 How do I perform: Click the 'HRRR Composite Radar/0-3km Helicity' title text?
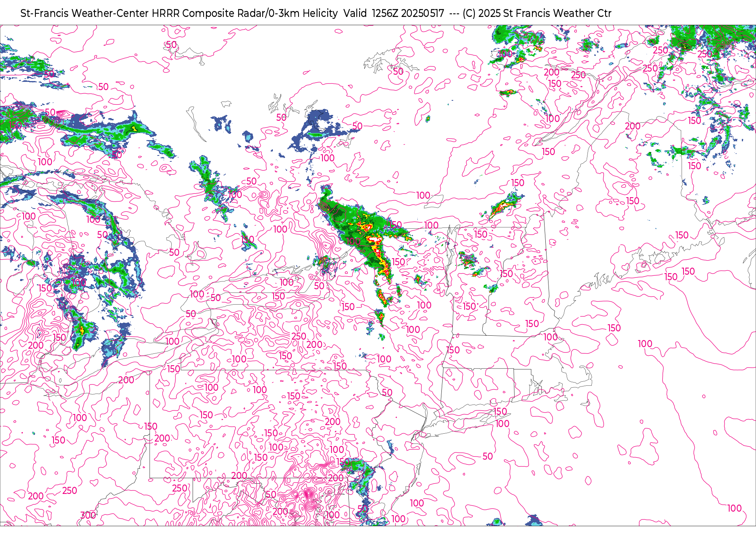click(245, 13)
